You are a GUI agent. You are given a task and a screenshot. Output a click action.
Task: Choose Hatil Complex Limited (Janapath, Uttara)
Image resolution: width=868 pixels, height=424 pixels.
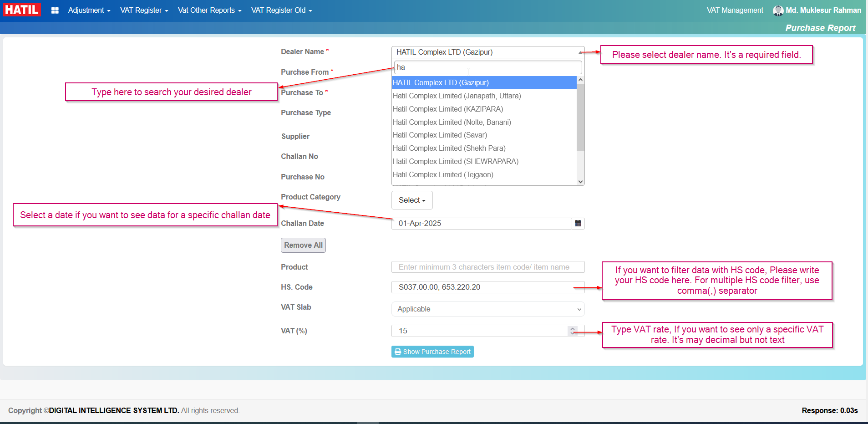tap(484, 96)
